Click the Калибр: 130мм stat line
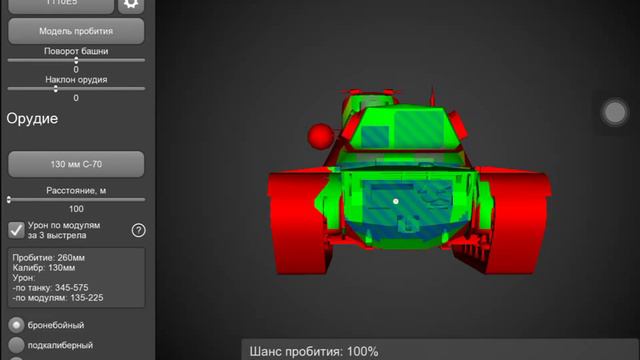Viewport: 640px width, 360px height. click(44, 268)
